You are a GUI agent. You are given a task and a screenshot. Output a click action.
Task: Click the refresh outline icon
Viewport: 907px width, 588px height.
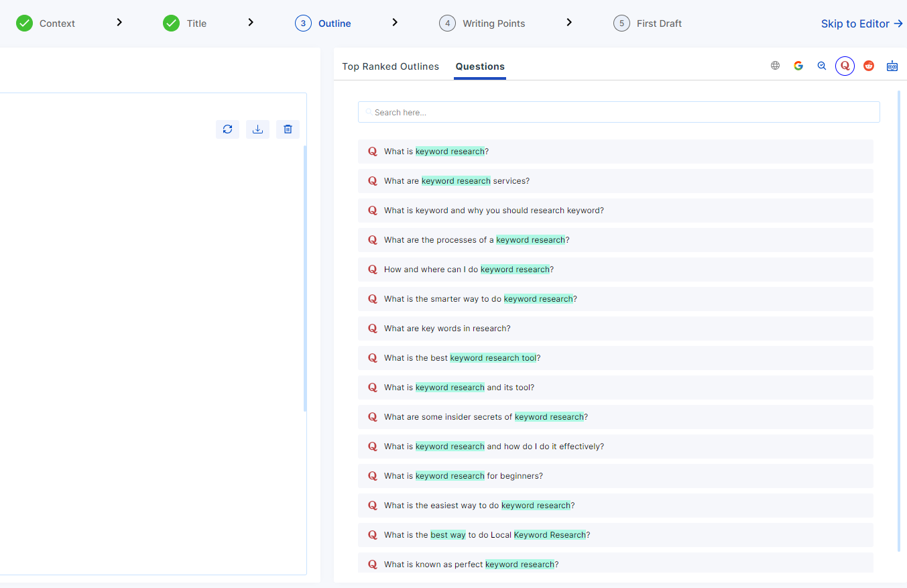click(x=227, y=129)
